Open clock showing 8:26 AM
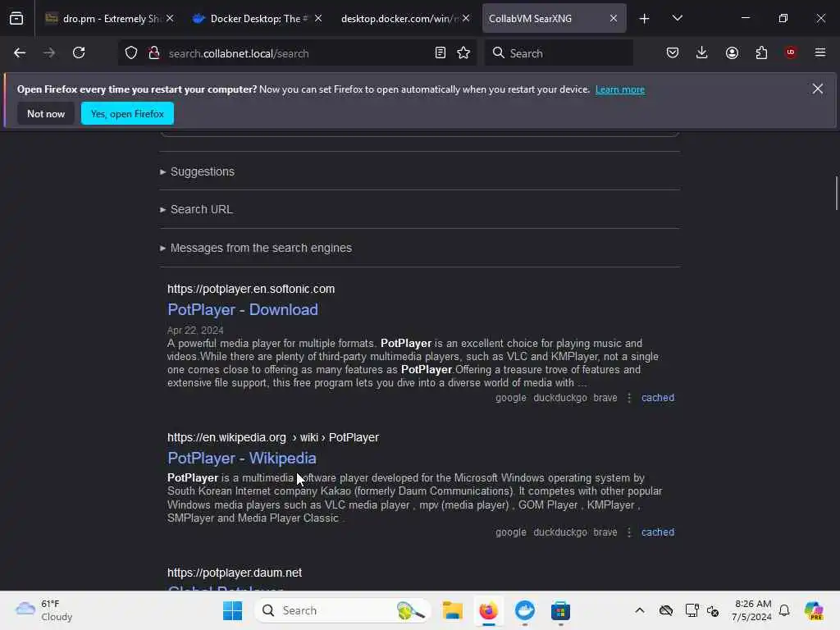This screenshot has width=840, height=630. pyautogui.click(x=751, y=610)
